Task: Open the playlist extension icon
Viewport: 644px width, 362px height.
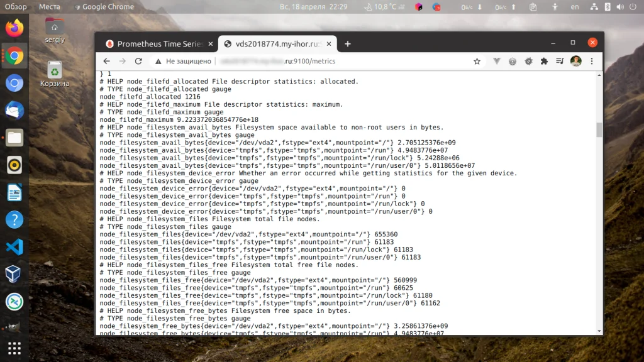Action: point(558,61)
